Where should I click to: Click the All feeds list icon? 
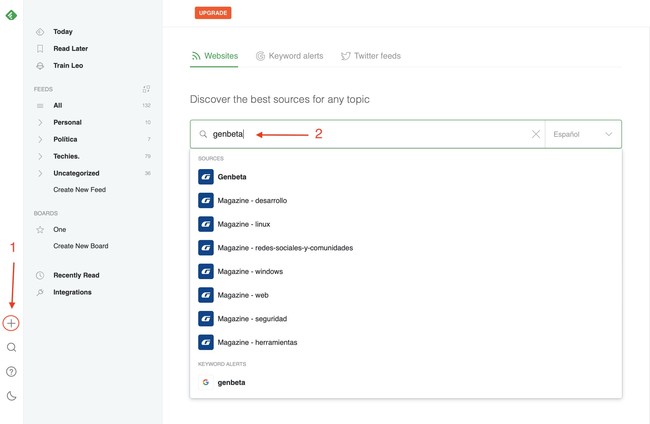coord(40,106)
